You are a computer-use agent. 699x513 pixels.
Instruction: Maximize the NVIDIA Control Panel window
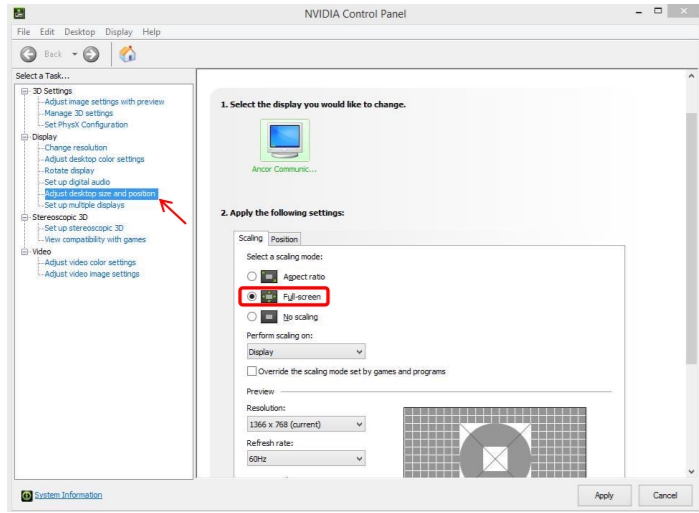click(x=658, y=11)
